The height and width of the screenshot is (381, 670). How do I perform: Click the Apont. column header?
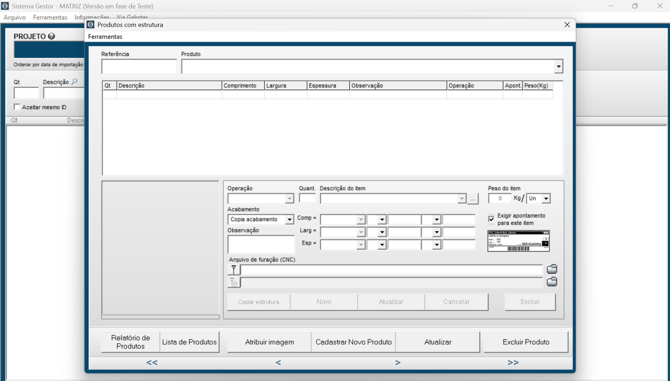tap(513, 85)
